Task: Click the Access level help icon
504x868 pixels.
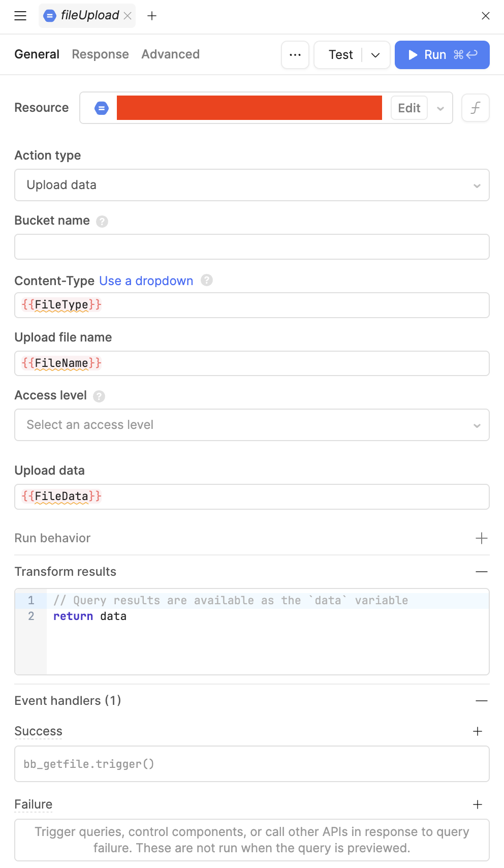Action: (99, 396)
